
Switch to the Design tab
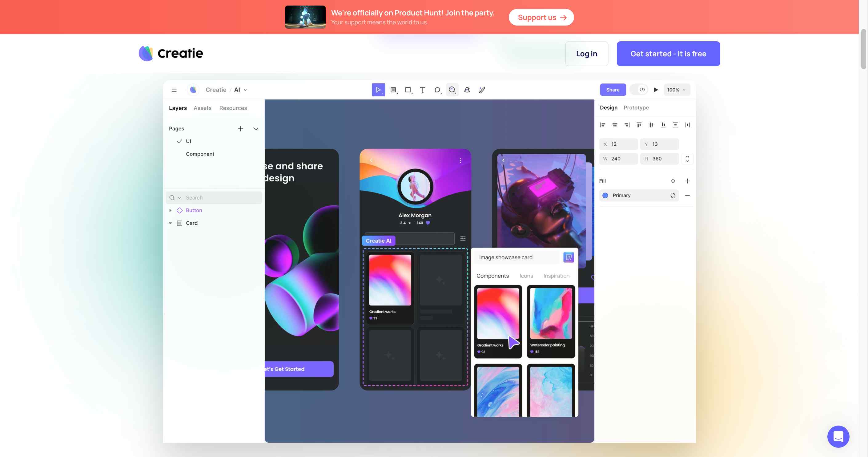pyautogui.click(x=609, y=107)
